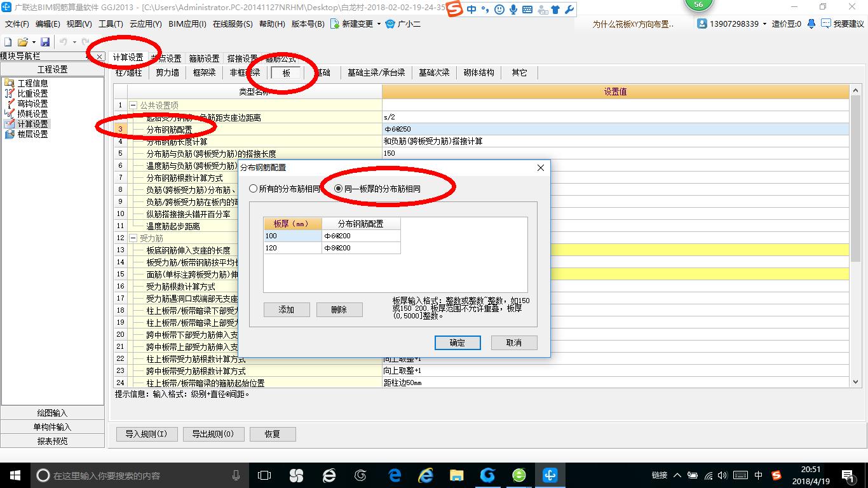Select the 砌体结构 category tab
This screenshot has width=868, height=488.
click(x=478, y=72)
